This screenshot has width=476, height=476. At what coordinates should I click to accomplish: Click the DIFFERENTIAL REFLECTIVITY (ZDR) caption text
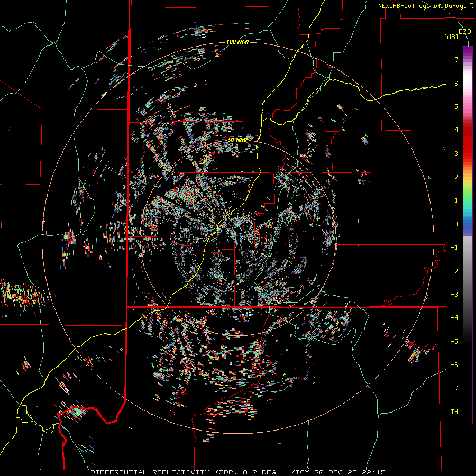coord(165,472)
